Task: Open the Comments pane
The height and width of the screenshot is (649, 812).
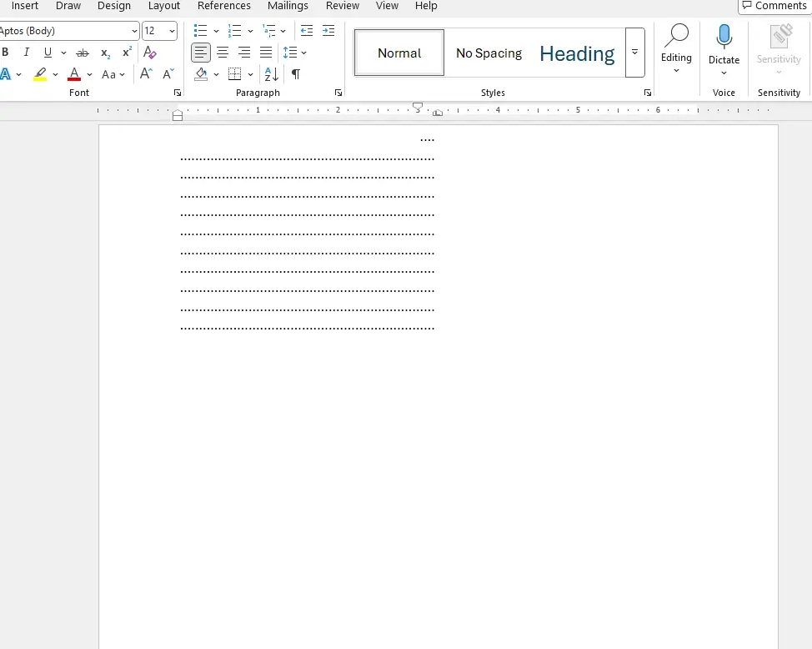Action: coord(774,6)
